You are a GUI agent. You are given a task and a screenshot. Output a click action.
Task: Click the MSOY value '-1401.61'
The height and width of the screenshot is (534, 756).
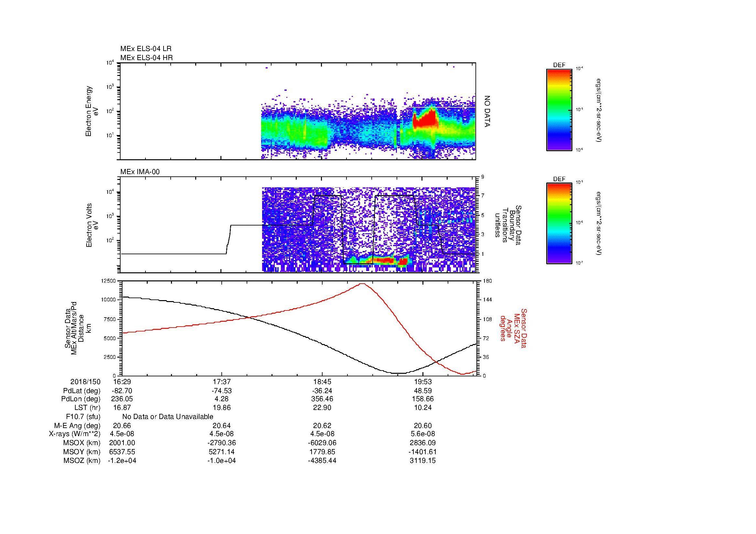pos(423,452)
